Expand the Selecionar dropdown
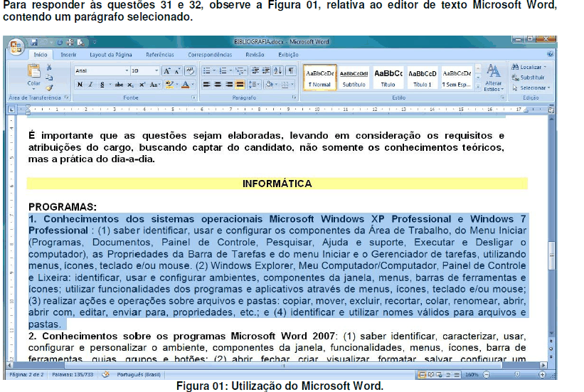 (x=531, y=88)
